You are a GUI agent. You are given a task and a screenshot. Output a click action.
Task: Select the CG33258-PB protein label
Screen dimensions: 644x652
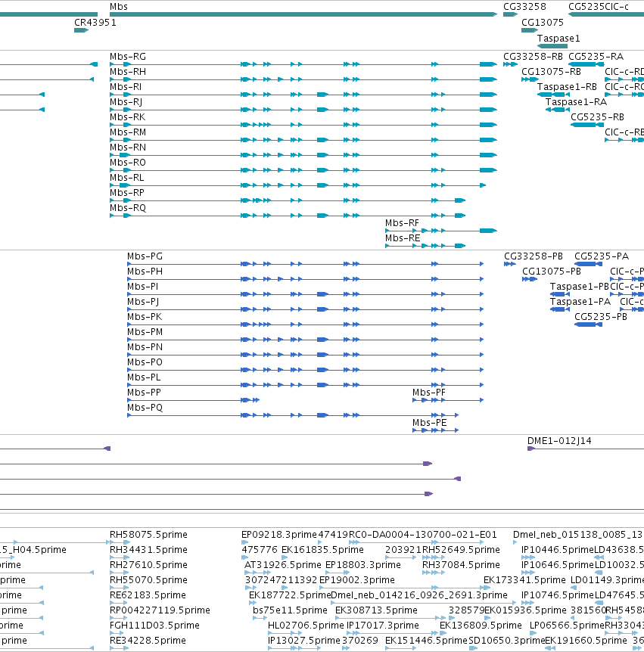point(534,256)
